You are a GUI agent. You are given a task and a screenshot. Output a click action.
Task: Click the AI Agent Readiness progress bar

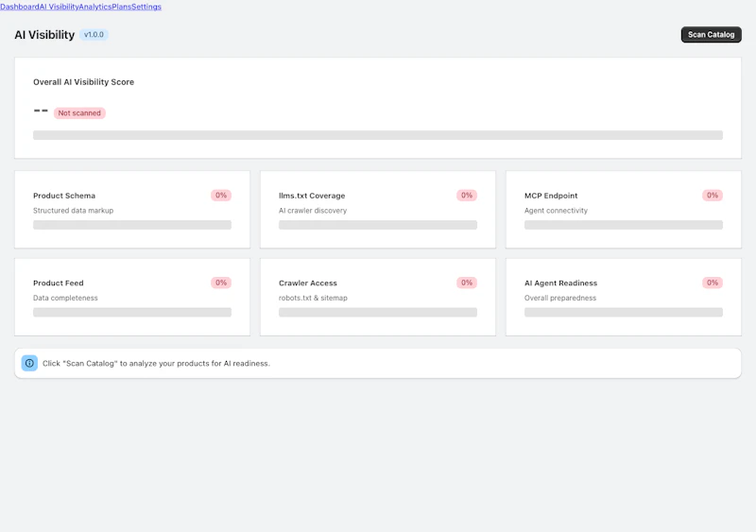coord(624,312)
